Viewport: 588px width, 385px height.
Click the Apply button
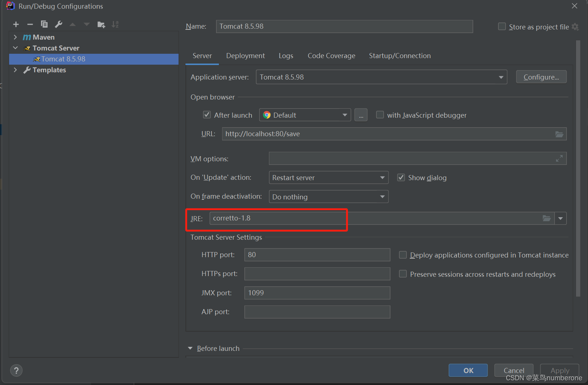click(560, 370)
